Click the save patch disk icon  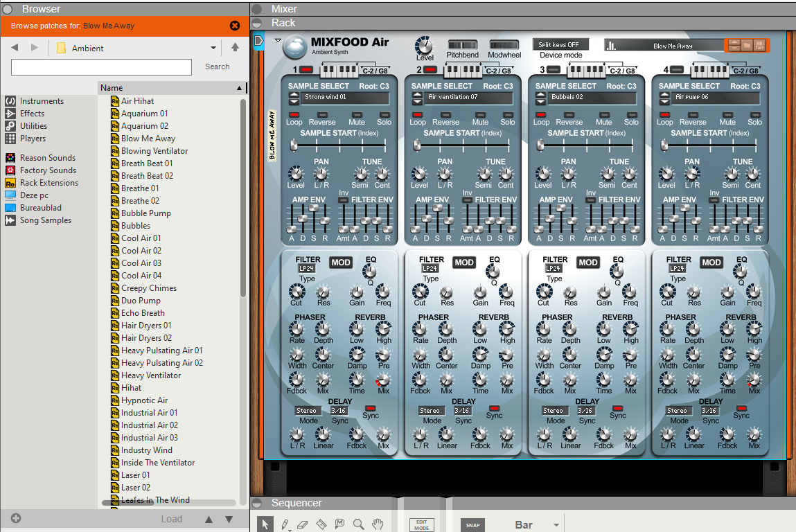pyautogui.click(x=759, y=46)
